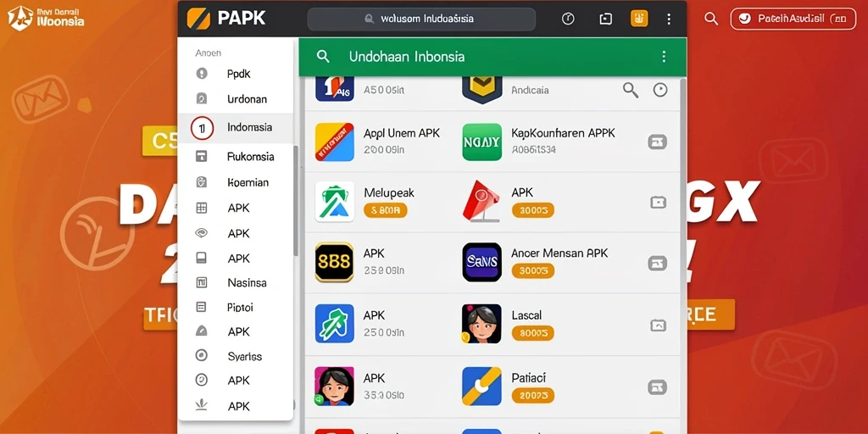Screen dimensions: 868x434
Task: Open the 888 app icon
Action: click(334, 262)
